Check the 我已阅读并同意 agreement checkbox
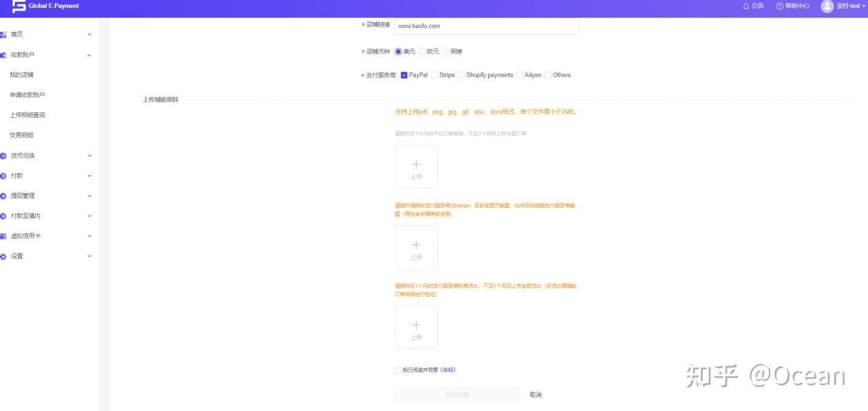 (x=397, y=370)
